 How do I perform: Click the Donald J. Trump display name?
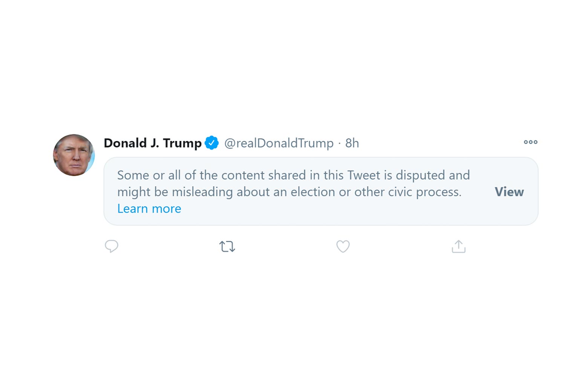[x=153, y=143]
